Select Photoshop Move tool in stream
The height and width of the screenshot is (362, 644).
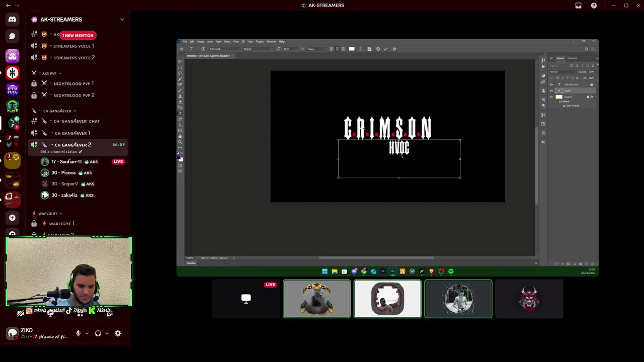coord(180,62)
